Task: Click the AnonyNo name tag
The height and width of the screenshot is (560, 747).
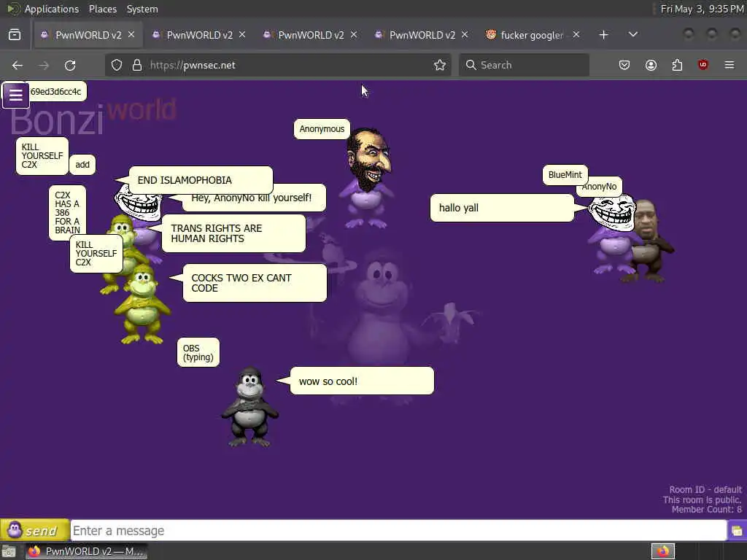Action: (600, 187)
